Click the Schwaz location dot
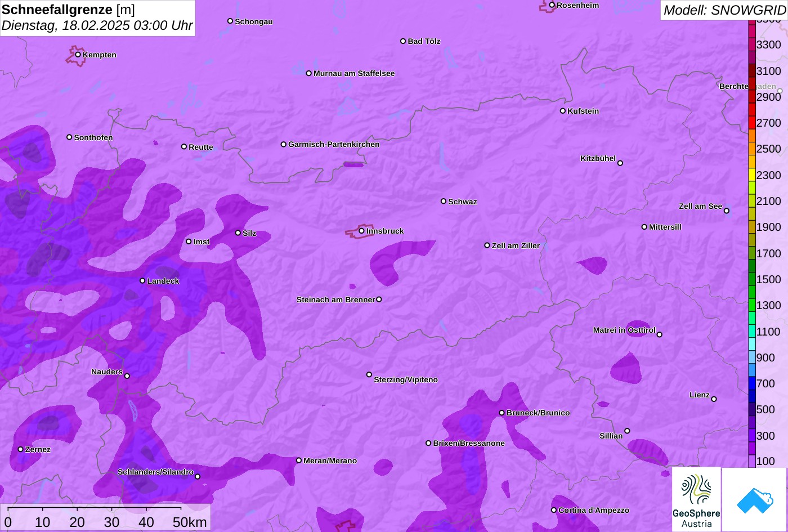Viewport: 788px width, 532px height. tap(444, 201)
